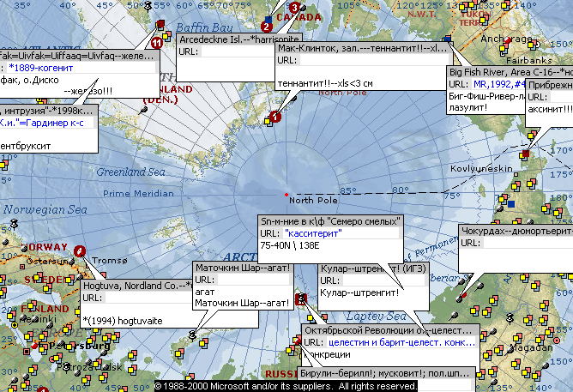573x392 pixels.
Task: Select the Sn-м-ние в к\ф "Семеро смелых" title
Action: point(330,221)
